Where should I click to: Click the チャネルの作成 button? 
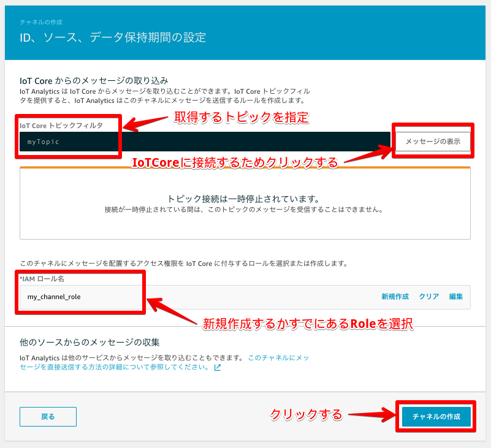pyautogui.click(x=436, y=417)
